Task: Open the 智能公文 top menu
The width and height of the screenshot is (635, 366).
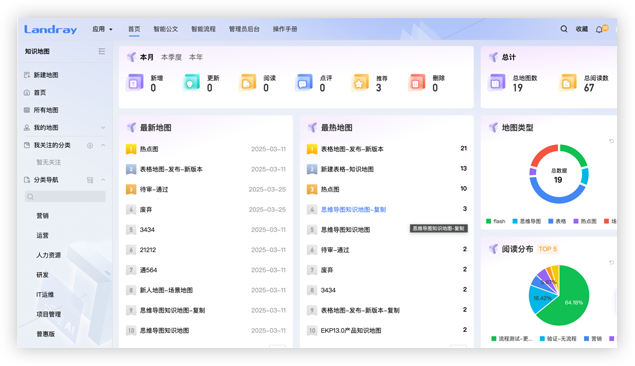Action: point(165,29)
